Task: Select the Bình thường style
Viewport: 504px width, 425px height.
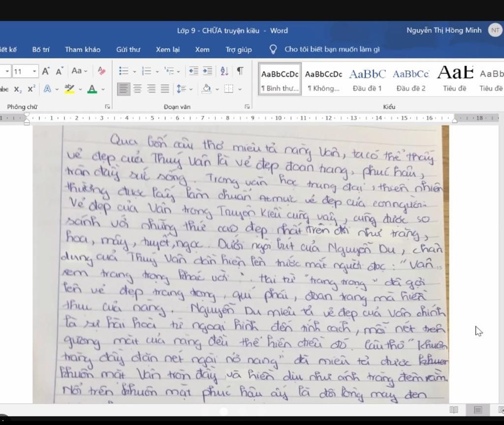Action: click(280, 79)
